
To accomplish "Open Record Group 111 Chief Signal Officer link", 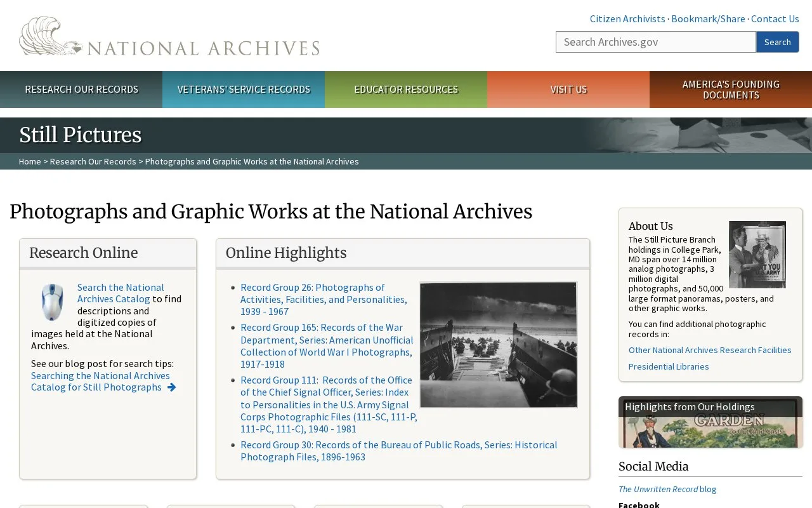I will tap(329, 404).
